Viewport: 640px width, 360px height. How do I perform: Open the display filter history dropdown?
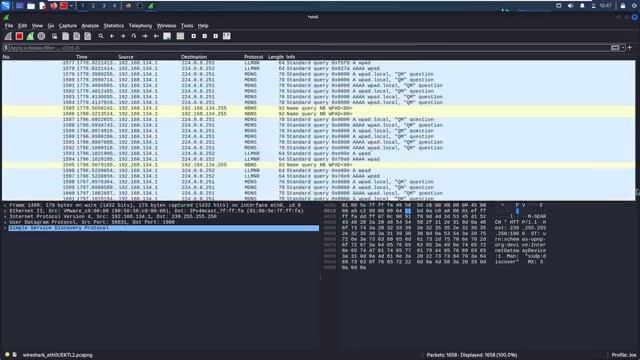pyautogui.click(x=623, y=48)
